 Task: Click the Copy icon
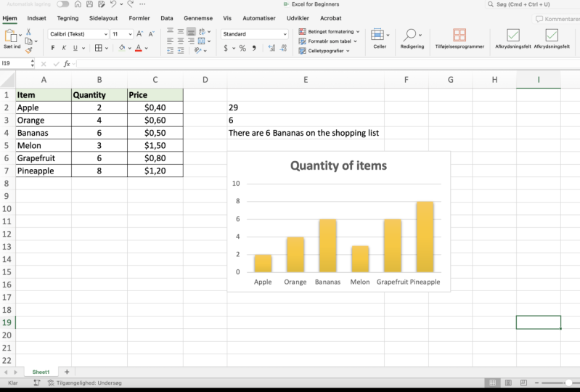[x=28, y=41]
